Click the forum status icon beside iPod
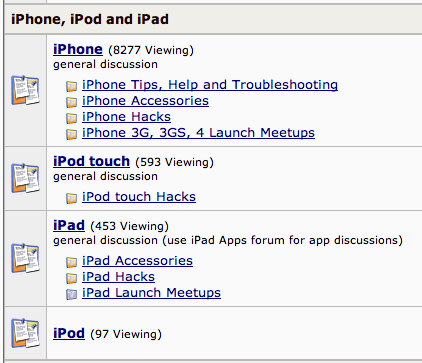This screenshot has width=422, height=363. (25, 333)
